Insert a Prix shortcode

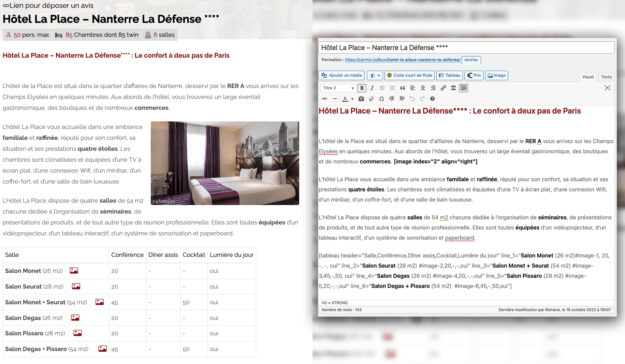pos(474,75)
